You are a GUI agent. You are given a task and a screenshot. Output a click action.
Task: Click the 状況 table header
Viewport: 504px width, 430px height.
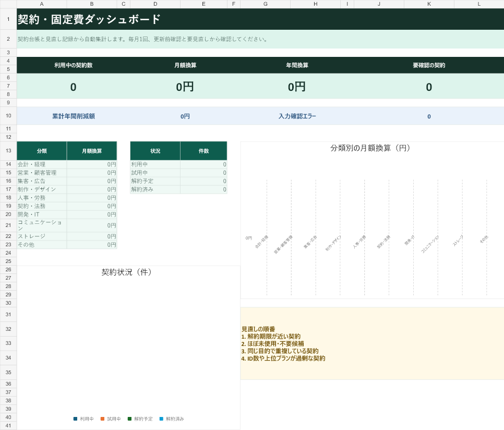point(155,151)
